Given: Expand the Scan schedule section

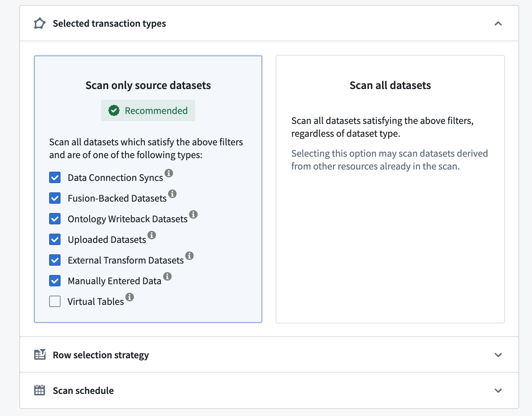Looking at the screenshot, I should 498,390.
